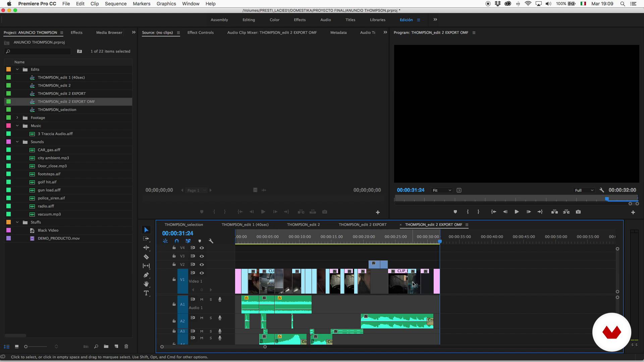Open the Sequence menu
Viewport: 644px width, 362px height.
pos(116,4)
